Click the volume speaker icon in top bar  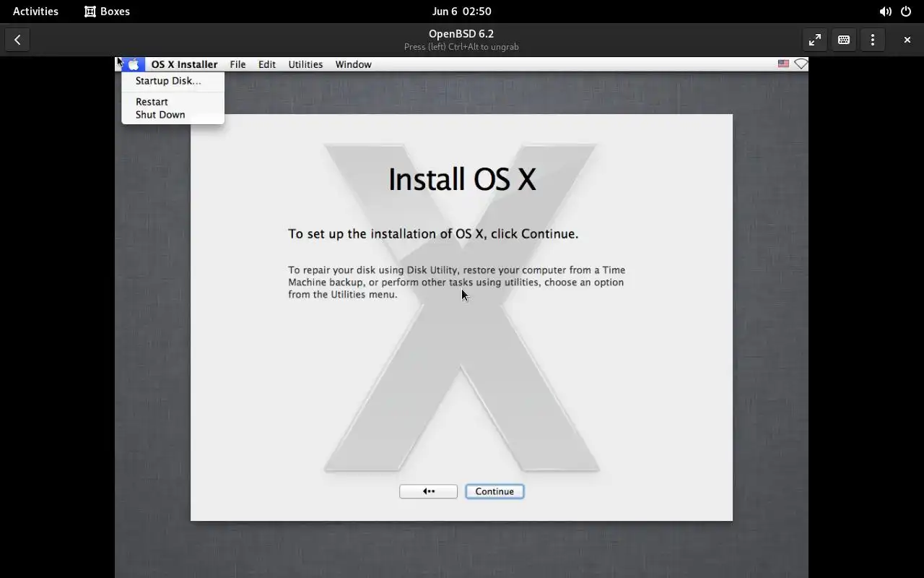885,12
